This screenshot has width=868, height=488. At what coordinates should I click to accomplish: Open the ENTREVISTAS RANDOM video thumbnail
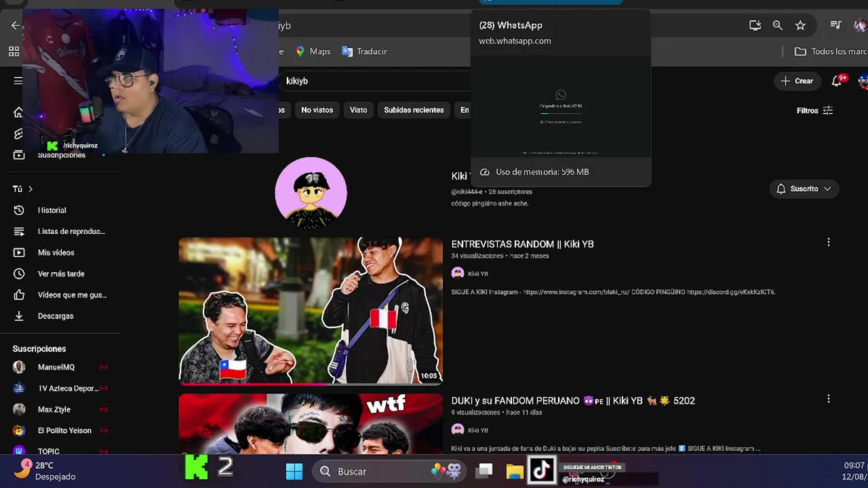[x=311, y=310]
